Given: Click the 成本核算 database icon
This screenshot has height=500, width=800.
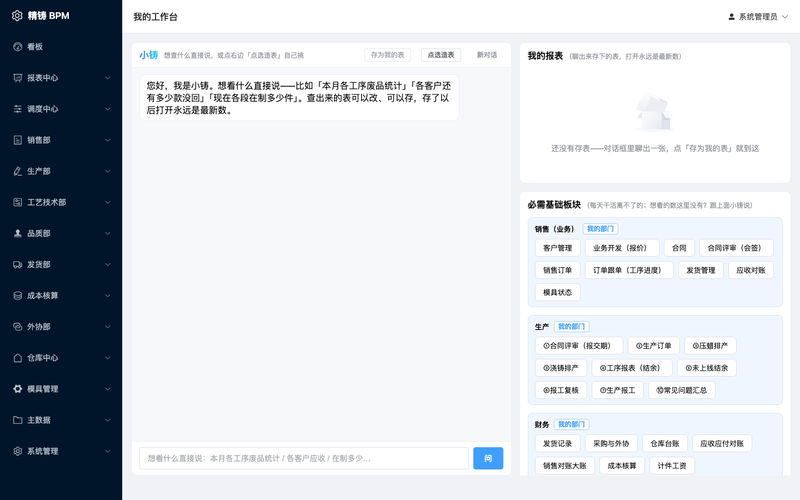Looking at the screenshot, I should [x=17, y=296].
